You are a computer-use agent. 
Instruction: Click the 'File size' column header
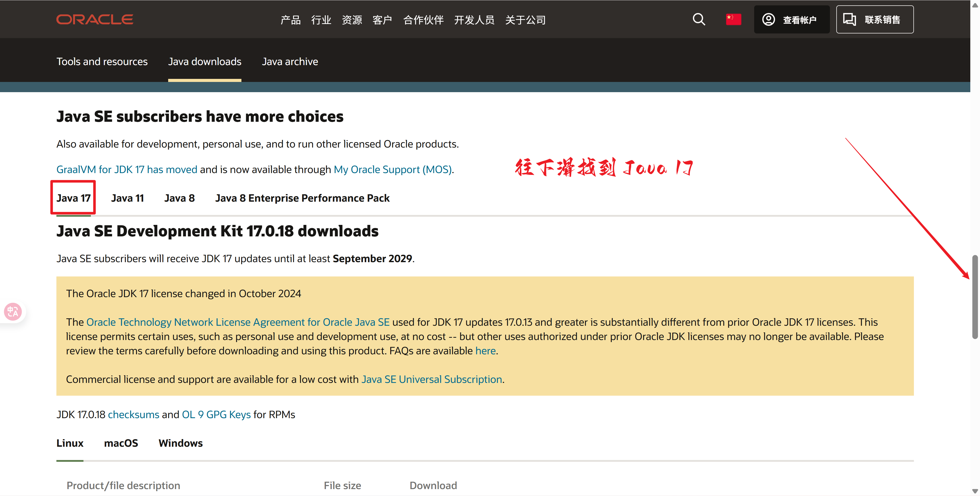click(342, 485)
